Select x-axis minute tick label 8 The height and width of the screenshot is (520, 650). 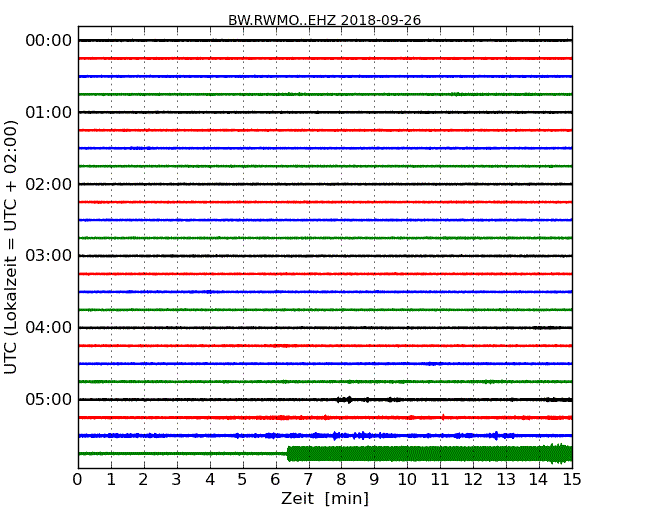[x=341, y=480]
